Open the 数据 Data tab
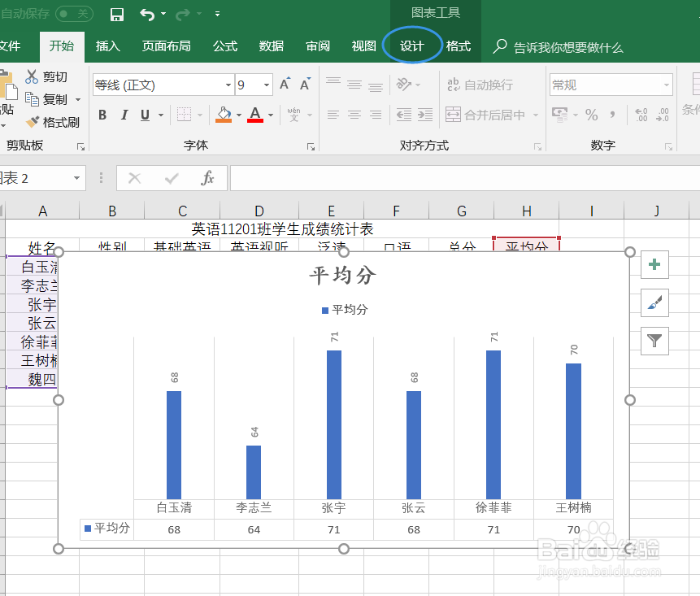This screenshot has height=596, width=700. pos(272,46)
